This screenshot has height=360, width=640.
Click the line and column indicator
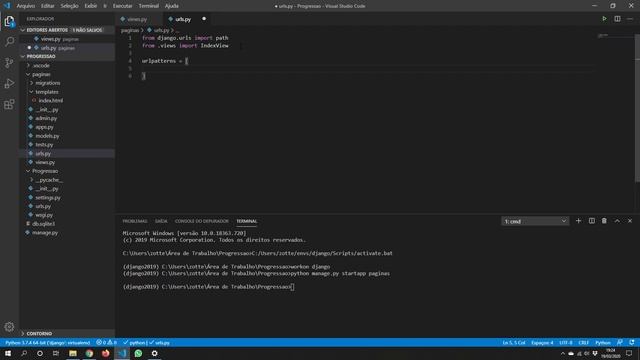(514, 342)
